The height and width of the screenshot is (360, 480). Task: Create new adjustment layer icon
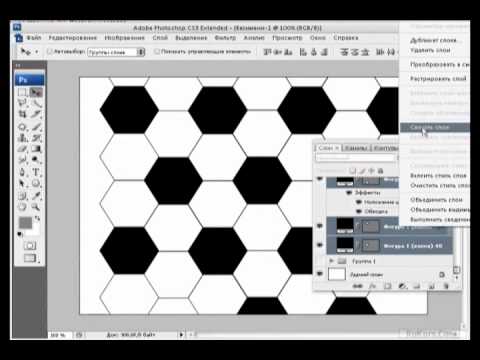click(x=402, y=286)
